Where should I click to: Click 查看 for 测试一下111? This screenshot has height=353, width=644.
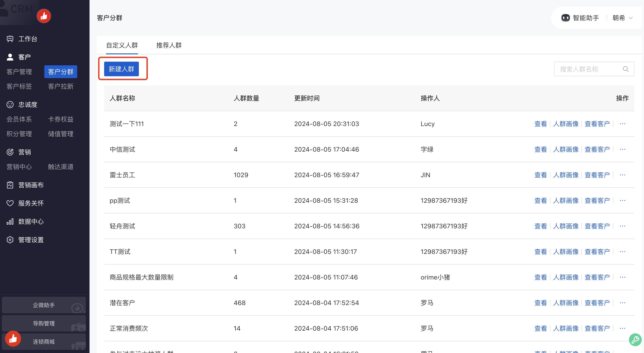(541, 124)
